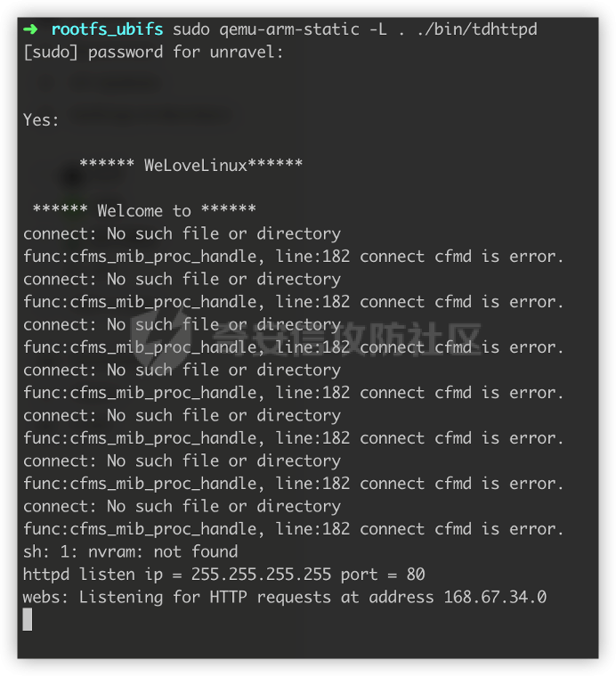Viewport: 616px width, 677px height.
Task: Click the blinking terminal cursor block
Action: tap(28, 620)
